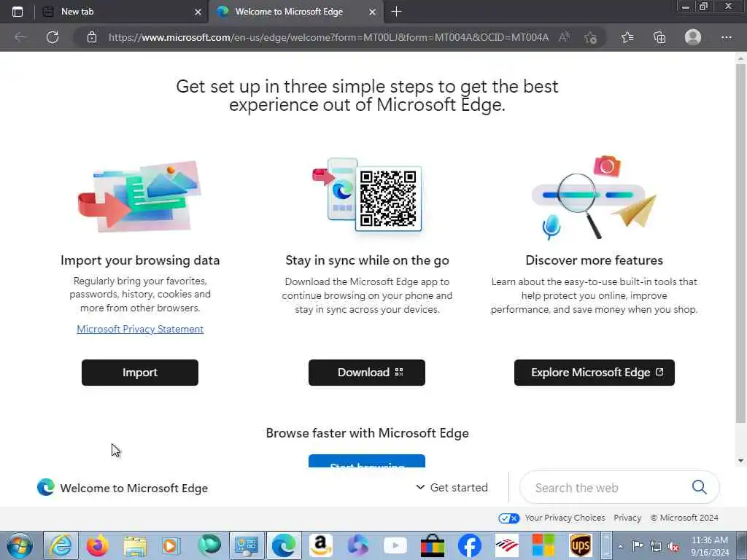747x560 pixels.
Task: Open Facebook shortcut in taskbar
Action: coord(469,545)
